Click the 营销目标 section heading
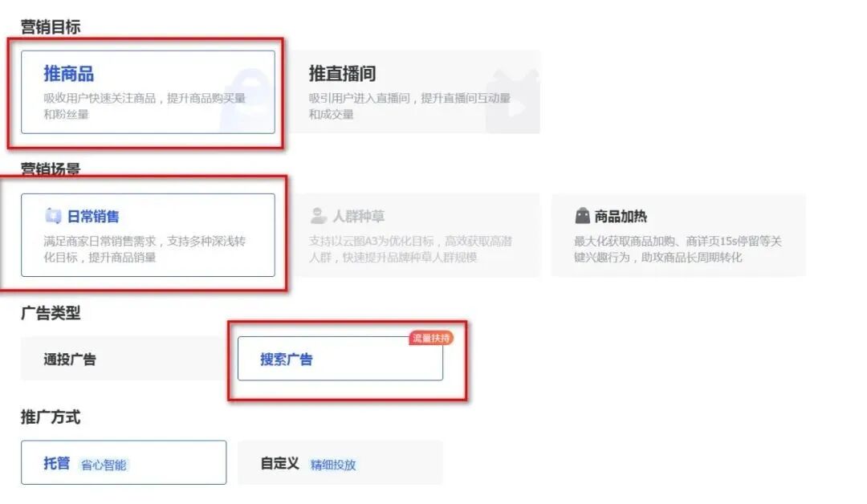The height and width of the screenshot is (504, 867). point(51,26)
